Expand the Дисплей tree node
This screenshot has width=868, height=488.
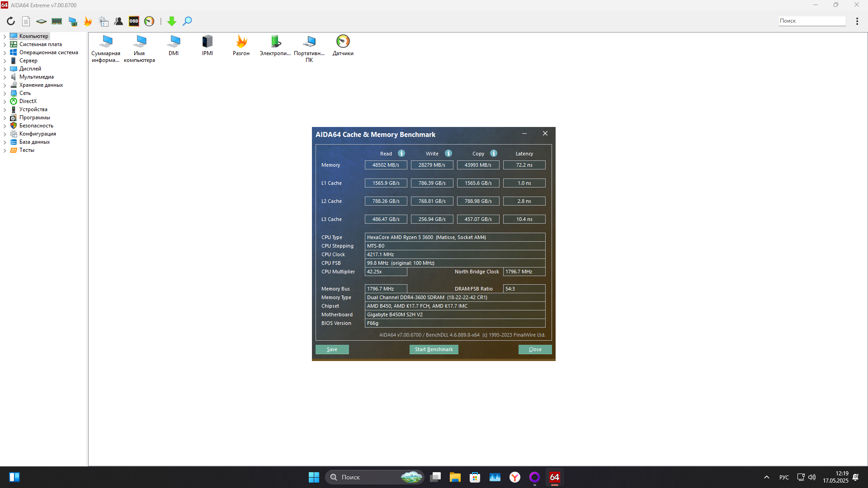pyautogui.click(x=5, y=69)
